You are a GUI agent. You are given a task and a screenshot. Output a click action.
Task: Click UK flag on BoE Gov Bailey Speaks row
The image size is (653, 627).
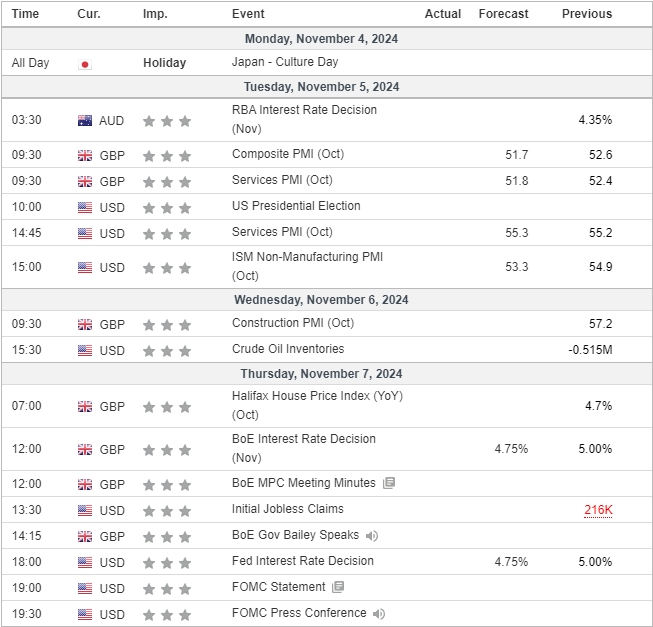click(85, 536)
